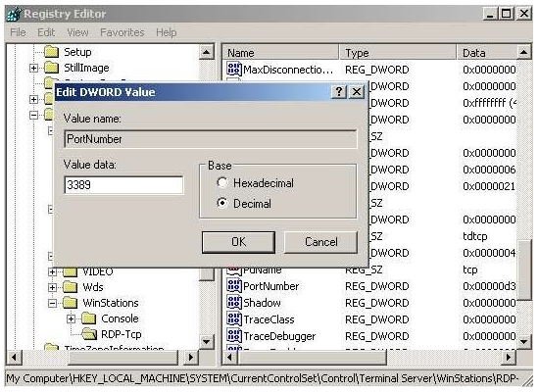Viewport: 539px width, 392px height.
Task: Click values pane scroll down arrow
Action: point(523,341)
